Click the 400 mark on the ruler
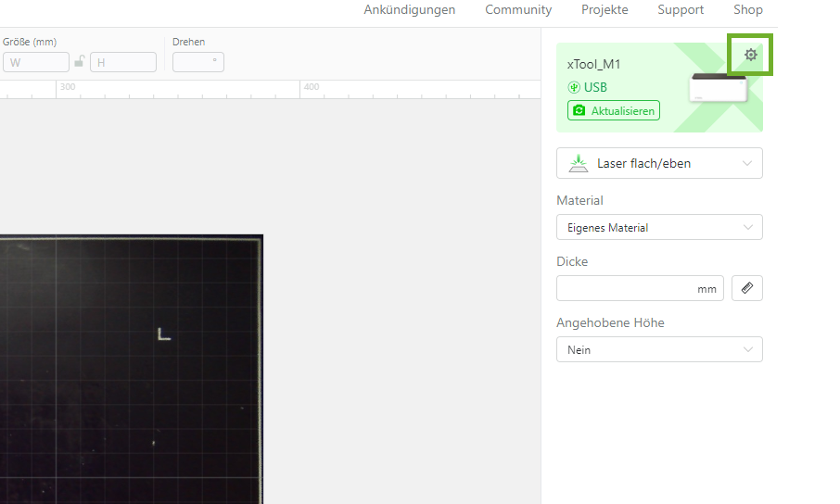Screen dimensions: 840x504 coord(312,87)
